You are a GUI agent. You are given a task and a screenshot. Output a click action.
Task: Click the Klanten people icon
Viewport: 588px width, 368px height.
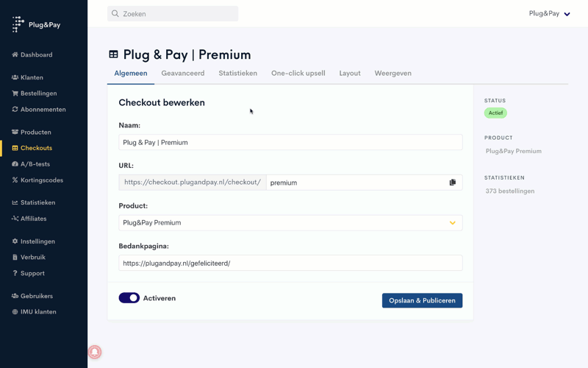click(15, 77)
